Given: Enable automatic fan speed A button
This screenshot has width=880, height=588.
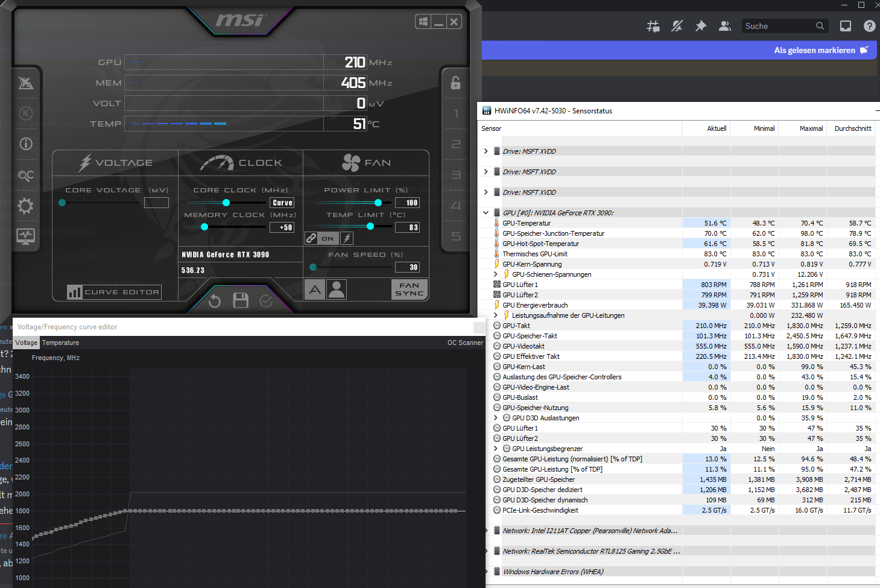Looking at the screenshot, I should [315, 289].
